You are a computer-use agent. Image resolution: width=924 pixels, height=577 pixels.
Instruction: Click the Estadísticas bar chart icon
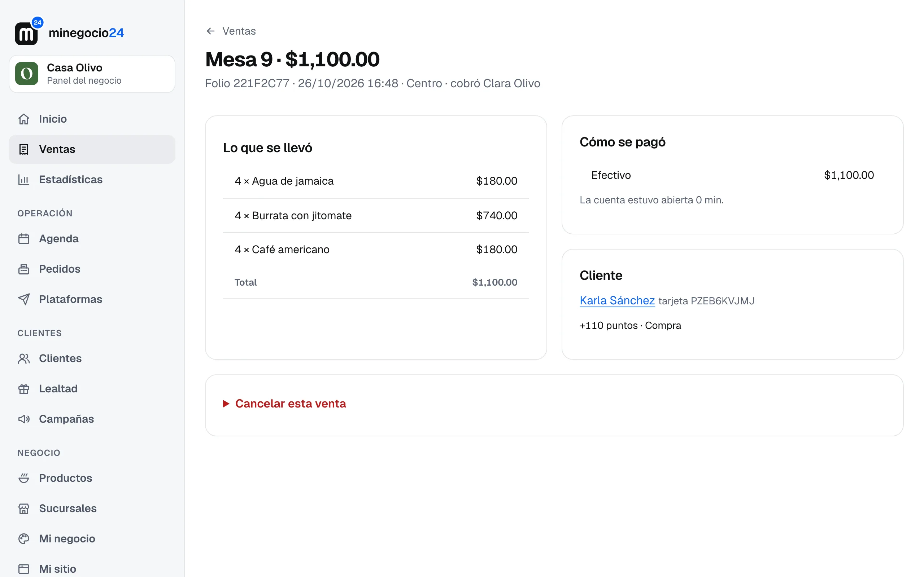24,180
